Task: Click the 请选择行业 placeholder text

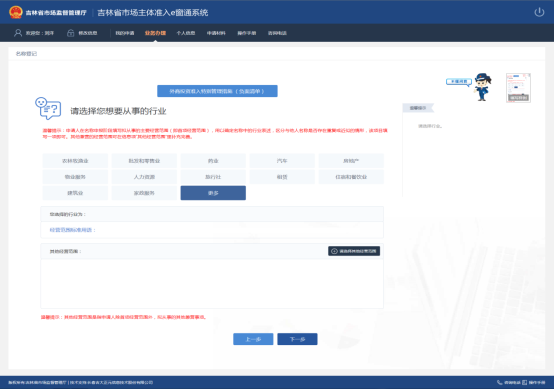Action: pos(430,126)
